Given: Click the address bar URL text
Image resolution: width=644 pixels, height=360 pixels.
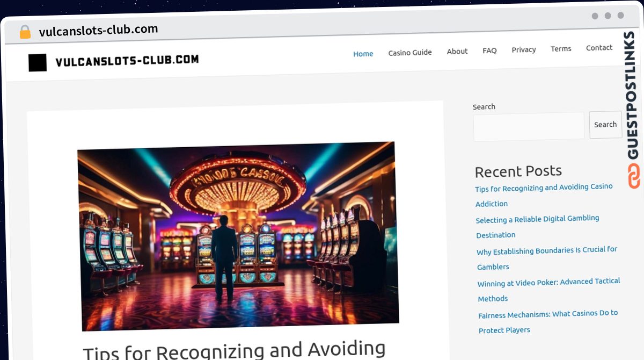Looking at the screenshot, I should (99, 30).
